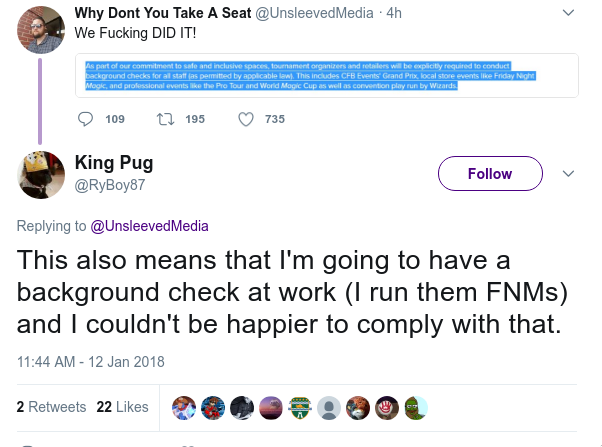Like the tweet with heart icon
This screenshot has width=602, height=447.
tap(246, 119)
